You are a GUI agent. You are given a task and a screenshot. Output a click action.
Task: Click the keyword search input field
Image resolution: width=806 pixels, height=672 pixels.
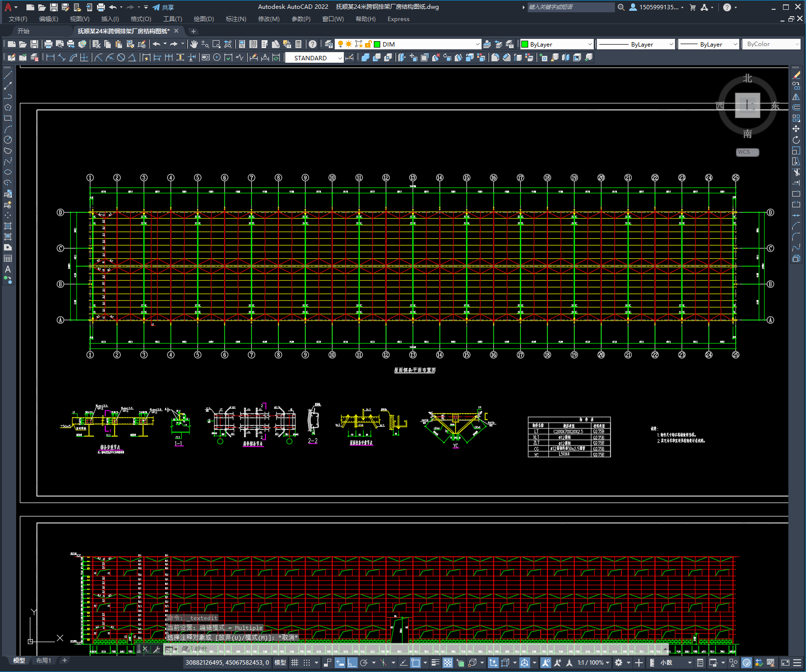click(570, 7)
